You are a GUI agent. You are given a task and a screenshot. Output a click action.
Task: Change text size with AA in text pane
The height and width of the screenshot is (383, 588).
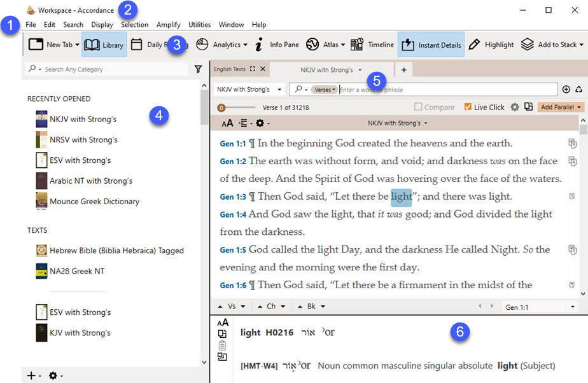[227, 123]
